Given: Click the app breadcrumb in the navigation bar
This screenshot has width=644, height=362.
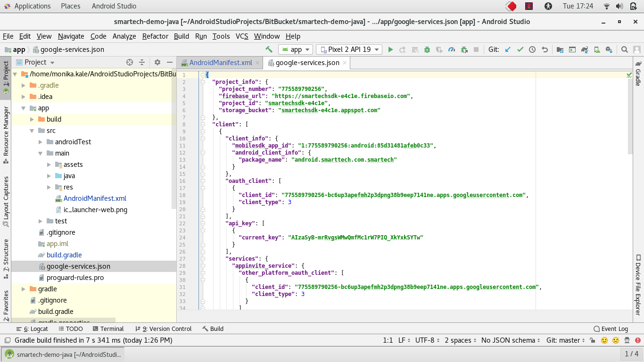Looking at the screenshot, I should click(x=15, y=49).
